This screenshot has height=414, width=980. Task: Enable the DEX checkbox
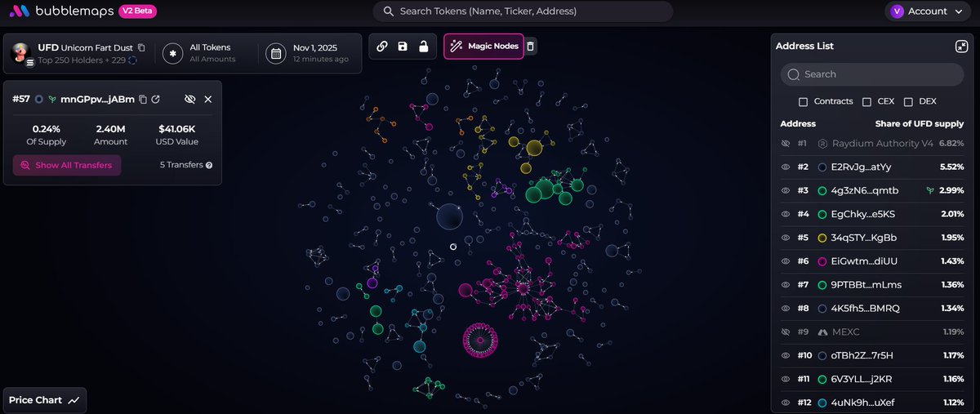click(908, 101)
